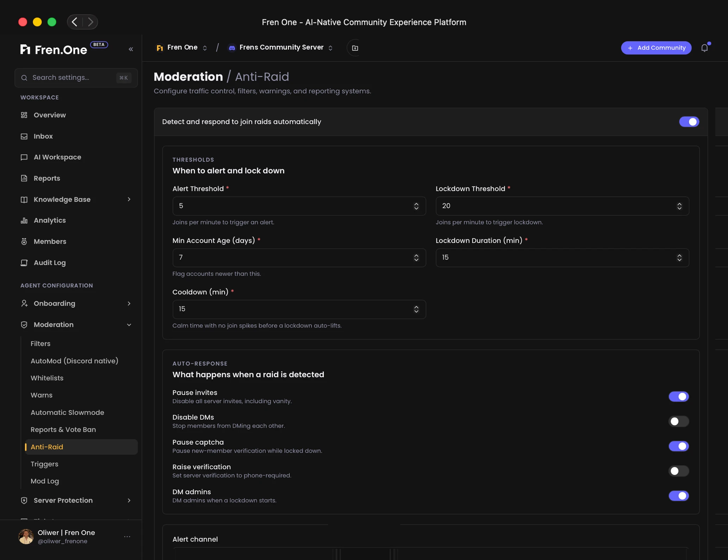Disable the Pause invites switch
Viewport: 728px width, 560px height.
[x=678, y=396]
